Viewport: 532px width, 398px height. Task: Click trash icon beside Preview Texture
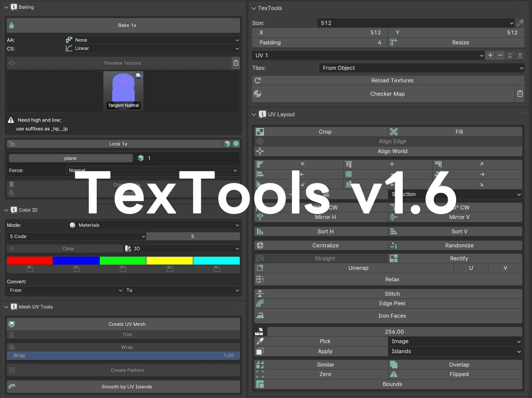[x=236, y=63]
